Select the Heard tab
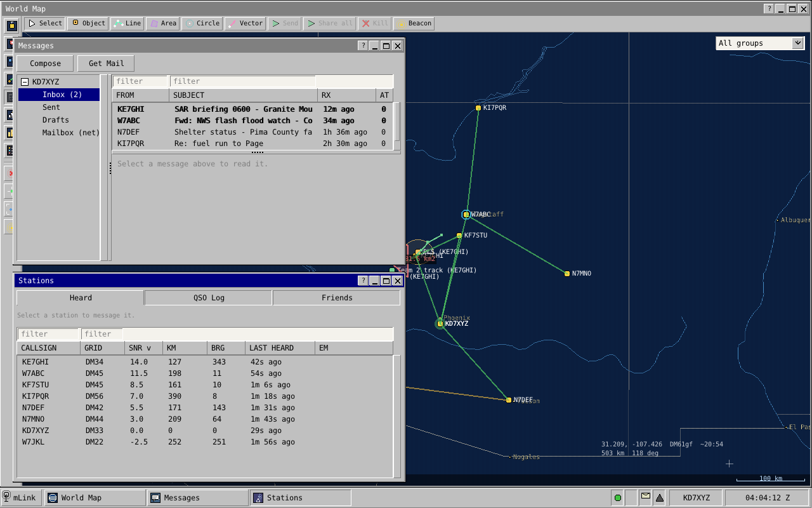812x508 pixels. coord(81,298)
